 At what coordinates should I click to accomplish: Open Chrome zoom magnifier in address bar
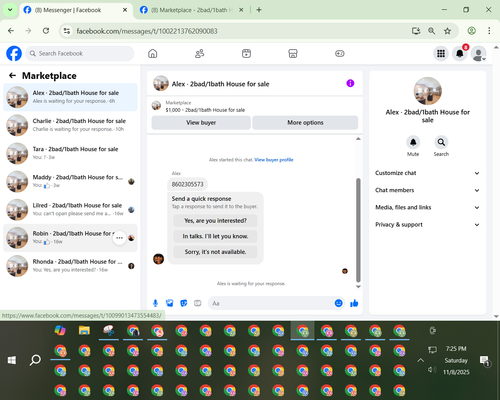click(431, 31)
